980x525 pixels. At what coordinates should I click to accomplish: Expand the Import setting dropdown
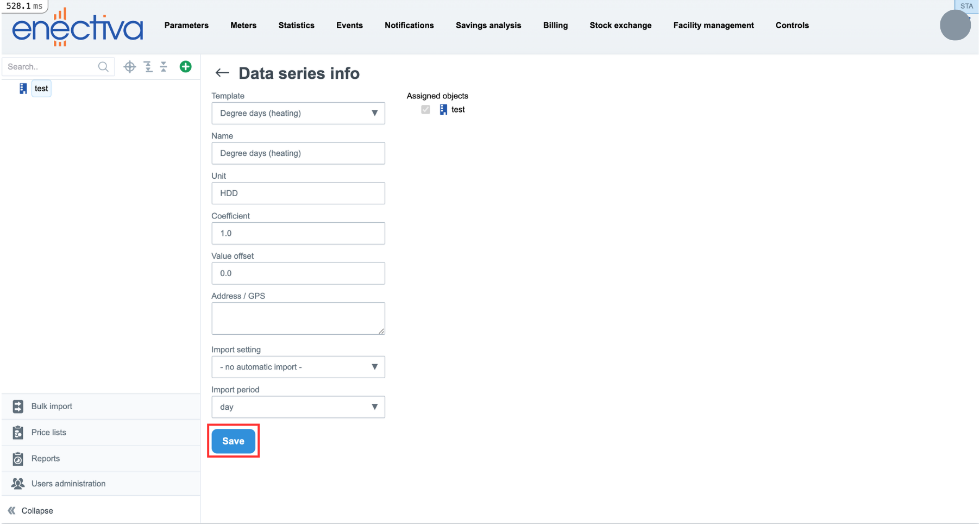click(298, 367)
